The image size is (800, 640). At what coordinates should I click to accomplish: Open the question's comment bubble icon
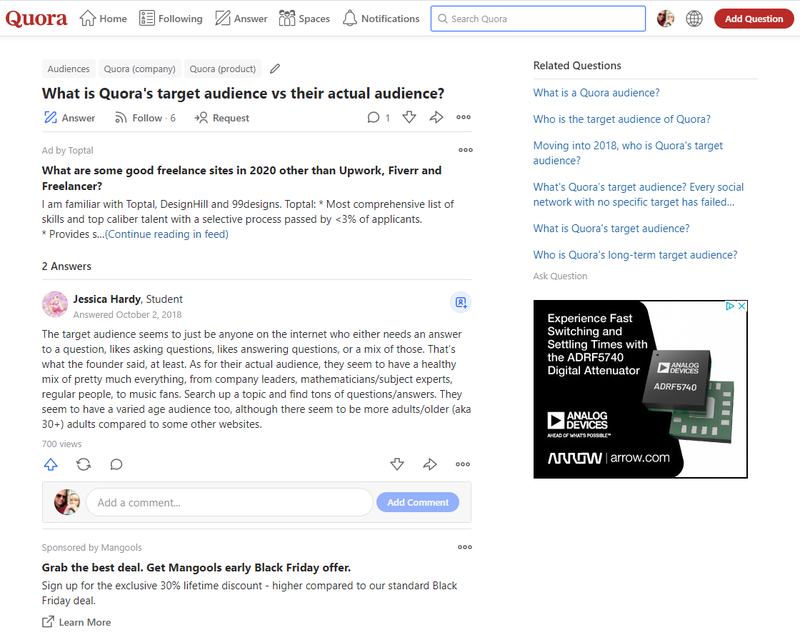(373, 118)
